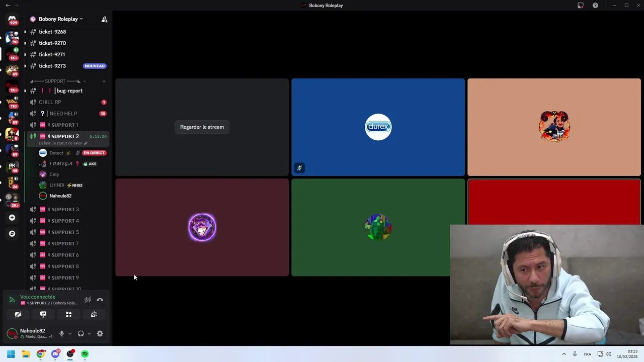Launch an activity from the voice panel
The image size is (644, 362).
69,314
